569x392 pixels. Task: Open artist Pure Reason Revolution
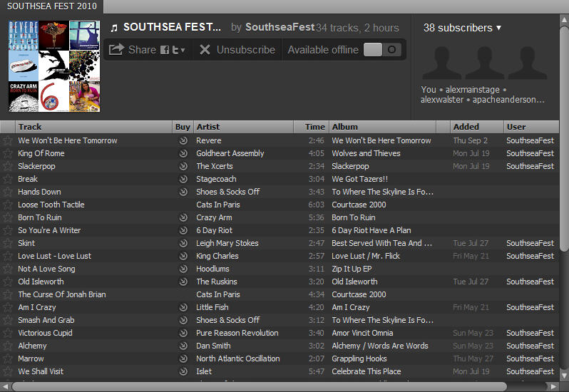[x=237, y=333]
